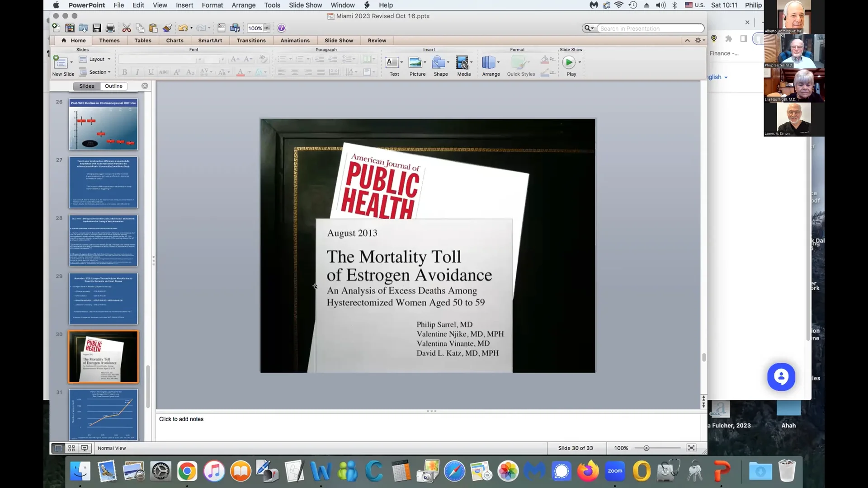Viewport: 868px width, 488px height.
Task: Click the Cut scissors icon
Action: point(127,28)
